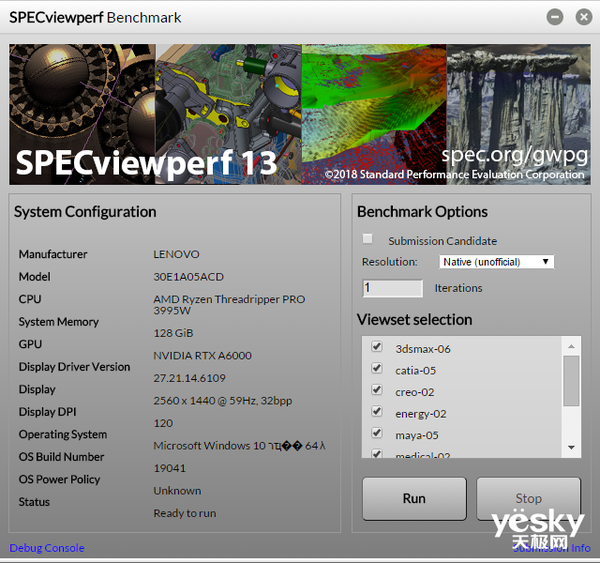
Task: Enable the Submission Candidate checkbox
Action: point(368,239)
